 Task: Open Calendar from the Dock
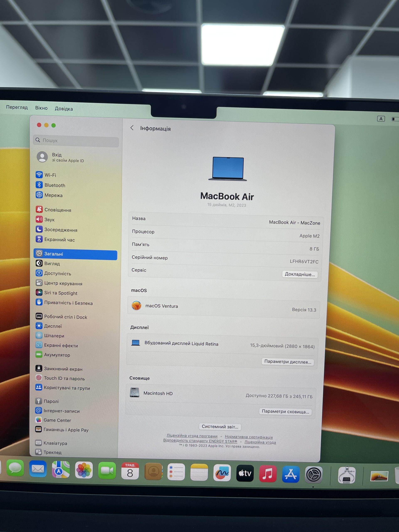pyautogui.click(x=130, y=471)
